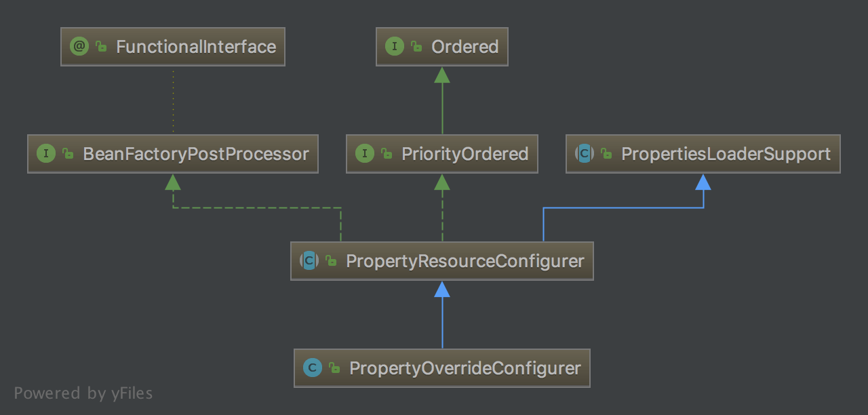Click the abstract class icon on PropertiesLoaderSupport
The width and height of the screenshot is (868, 415).
[585, 154]
